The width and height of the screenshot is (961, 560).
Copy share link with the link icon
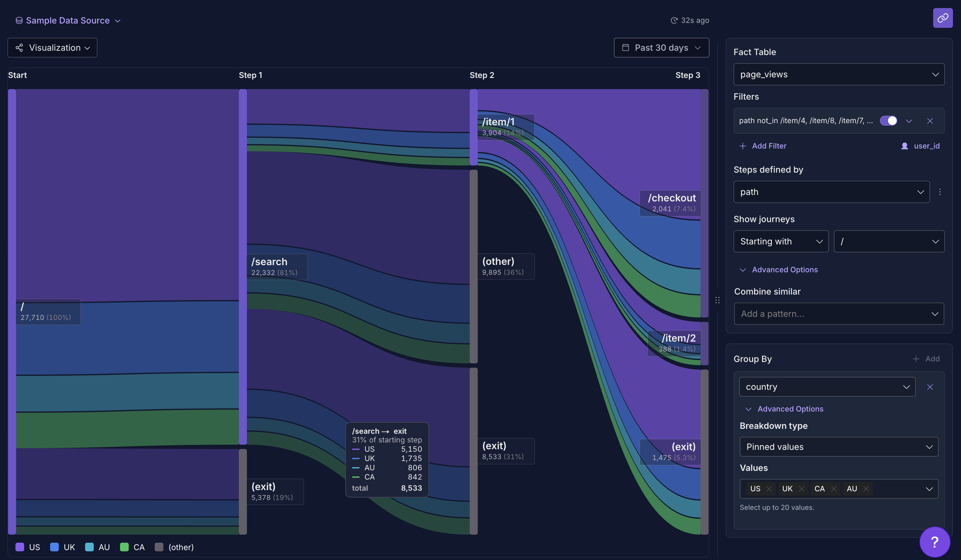pos(942,18)
